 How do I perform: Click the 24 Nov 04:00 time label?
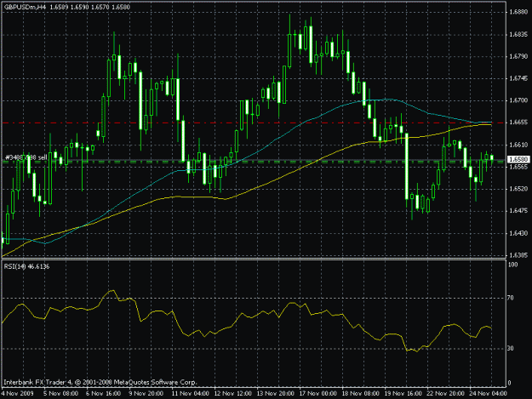point(488,393)
